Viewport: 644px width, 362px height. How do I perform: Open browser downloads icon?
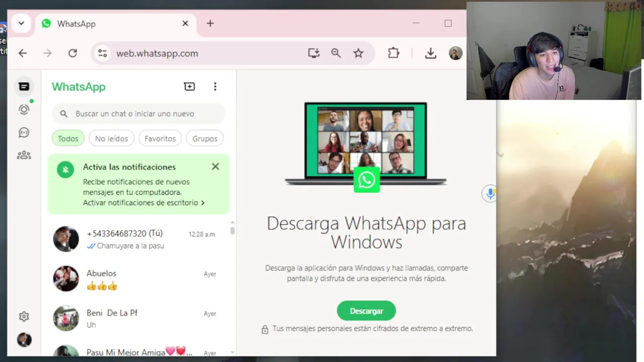(431, 53)
